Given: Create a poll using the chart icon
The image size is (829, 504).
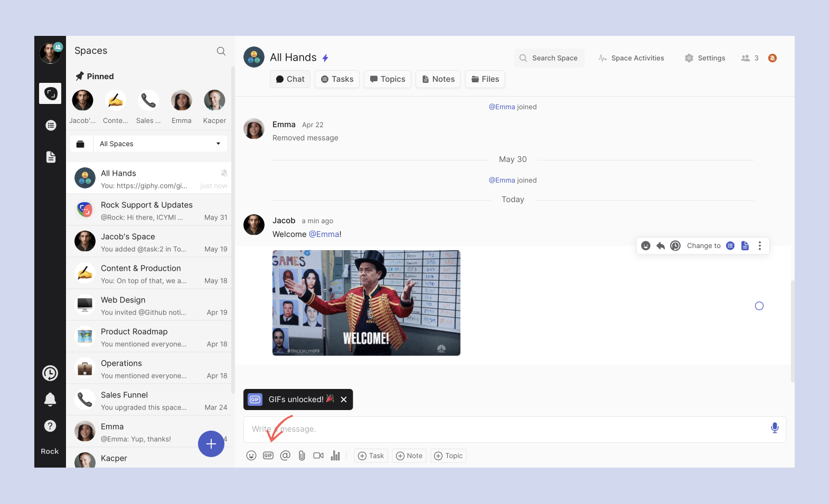Looking at the screenshot, I should point(335,455).
